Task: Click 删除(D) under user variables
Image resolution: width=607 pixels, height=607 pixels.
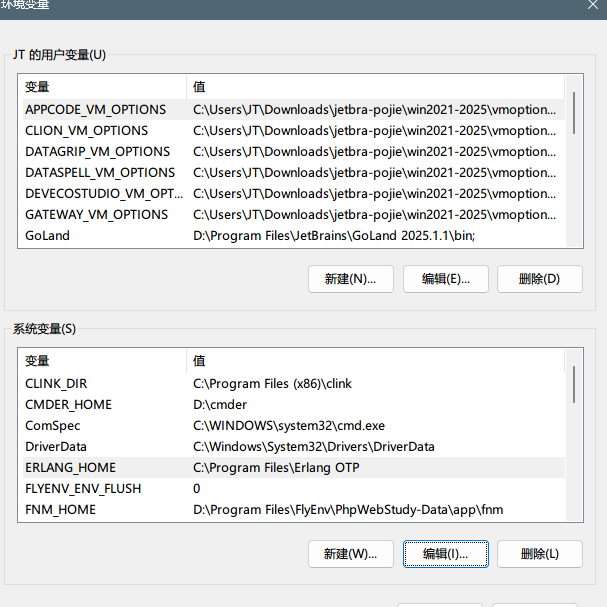Action: tap(539, 279)
